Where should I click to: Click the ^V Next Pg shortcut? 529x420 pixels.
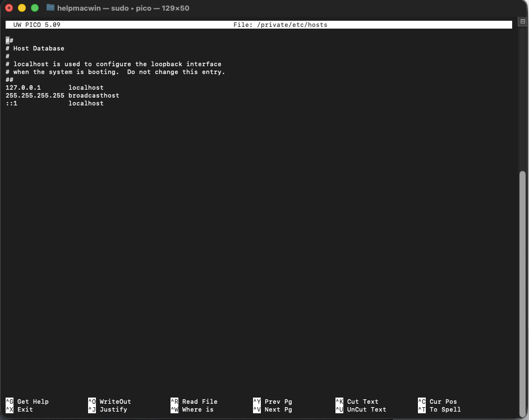(273, 409)
